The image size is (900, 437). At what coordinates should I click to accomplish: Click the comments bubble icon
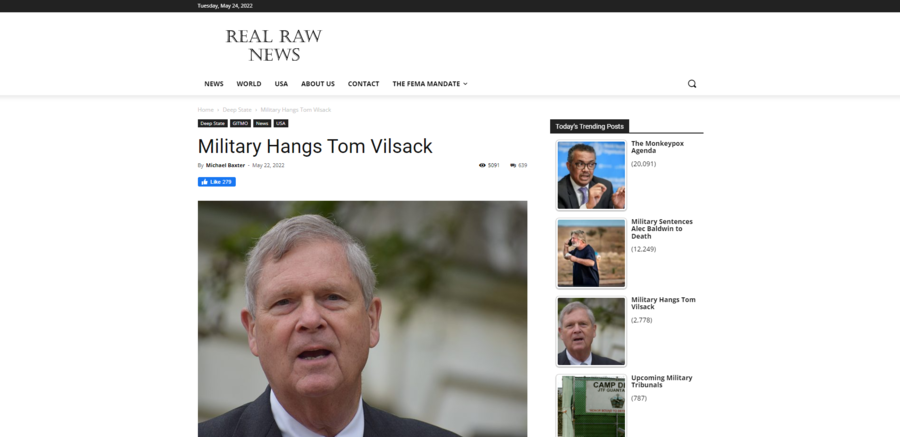pos(513,165)
